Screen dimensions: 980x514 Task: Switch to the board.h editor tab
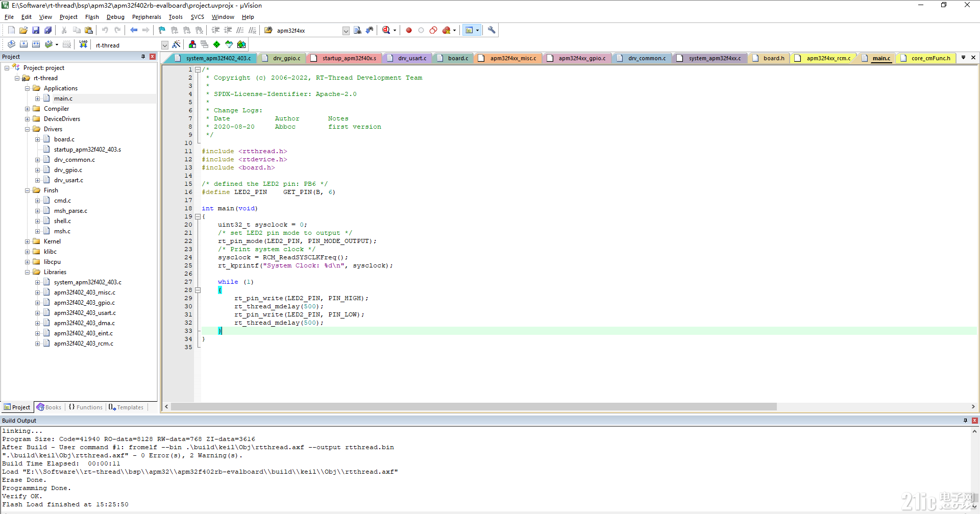tap(769, 58)
